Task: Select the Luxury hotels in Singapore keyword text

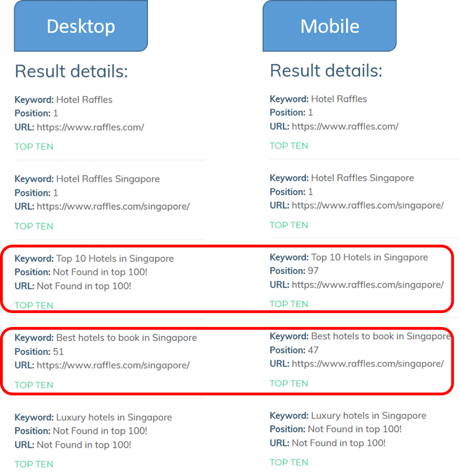Action: point(99,417)
